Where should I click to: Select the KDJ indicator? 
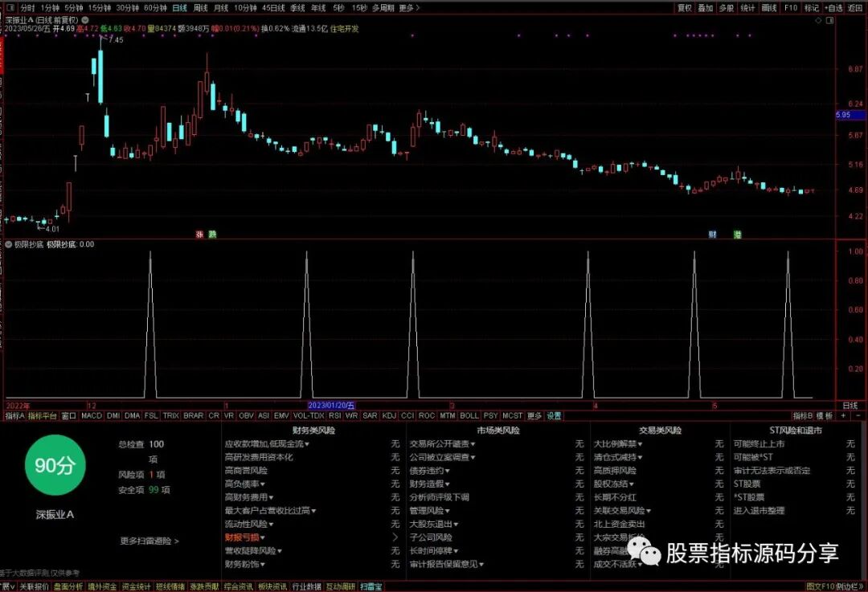(x=389, y=415)
